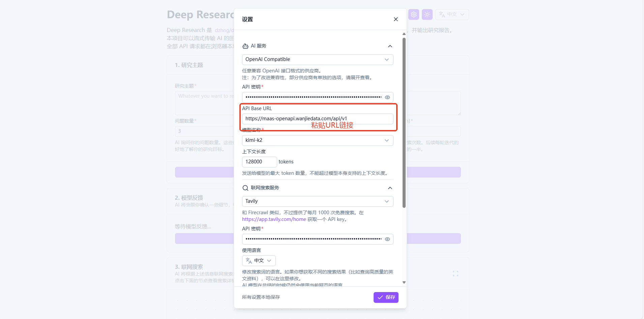Click the 联网搜索服务 magnifier icon
Screen dimensions: 644x319
pyautogui.click(x=245, y=188)
